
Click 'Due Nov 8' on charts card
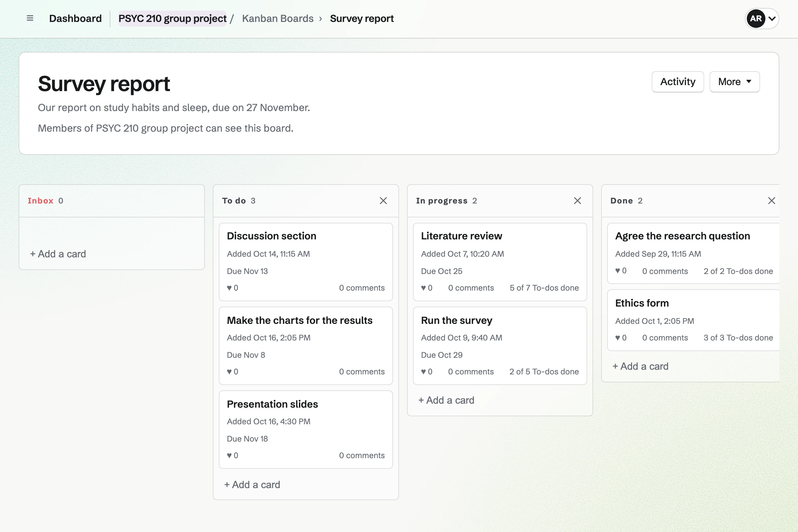[x=246, y=355]
